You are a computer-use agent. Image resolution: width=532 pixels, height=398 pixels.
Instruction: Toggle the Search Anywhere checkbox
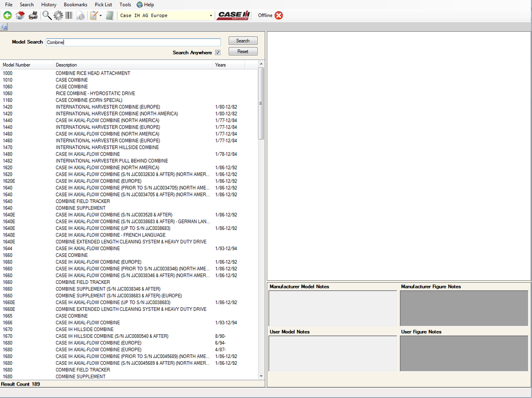pos(218,52)
